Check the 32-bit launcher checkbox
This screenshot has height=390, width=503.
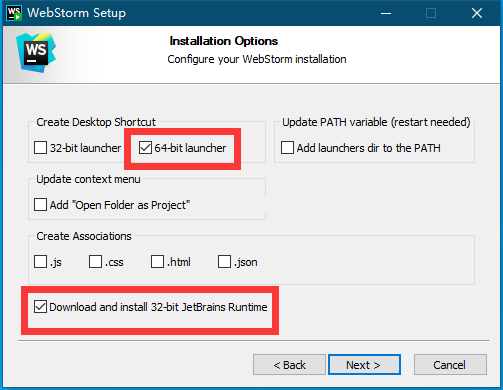point(40,148)
